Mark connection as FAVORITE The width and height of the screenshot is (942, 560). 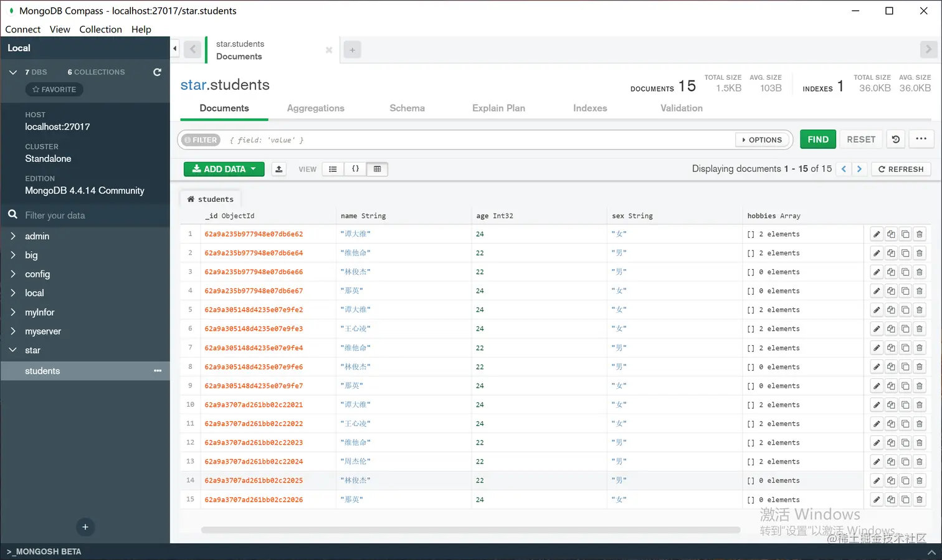[x=54, y=90]
